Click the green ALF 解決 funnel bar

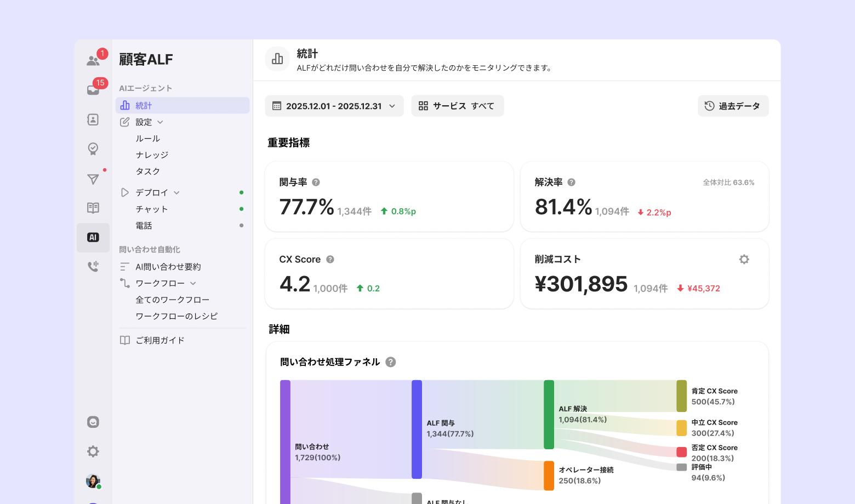click(x=549, y=414)
